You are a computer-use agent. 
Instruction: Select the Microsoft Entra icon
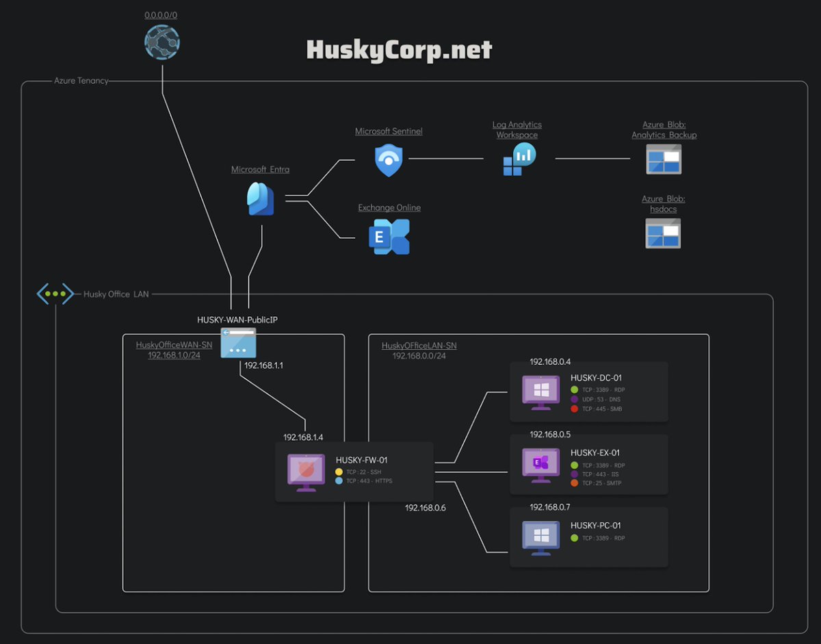coord(260,199)
